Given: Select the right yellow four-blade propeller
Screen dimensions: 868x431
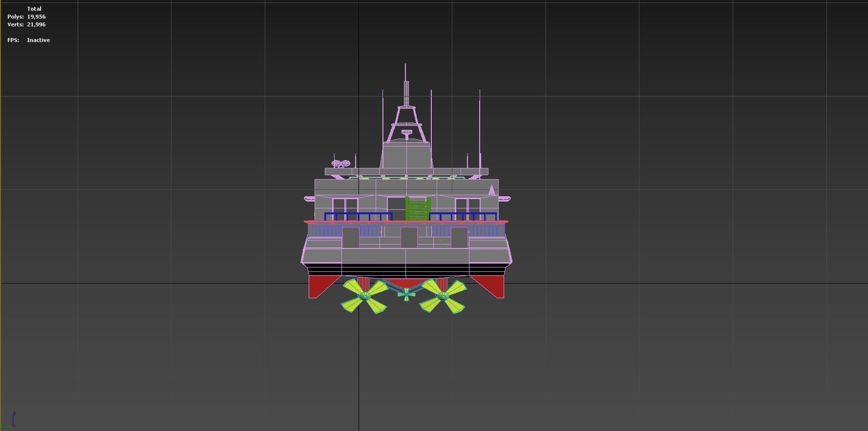Looking at the screenshot, I should [x=443, y=296].
